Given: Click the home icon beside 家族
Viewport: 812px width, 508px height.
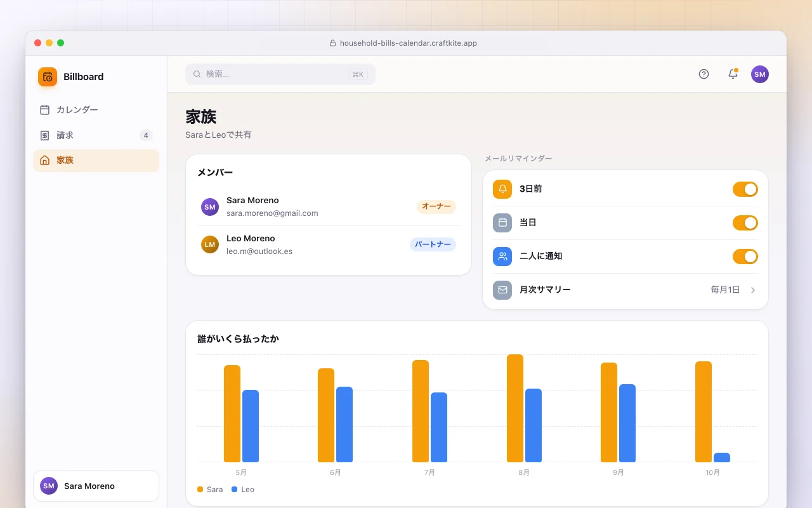Looking at the screenshot, I should click(44, 160).
